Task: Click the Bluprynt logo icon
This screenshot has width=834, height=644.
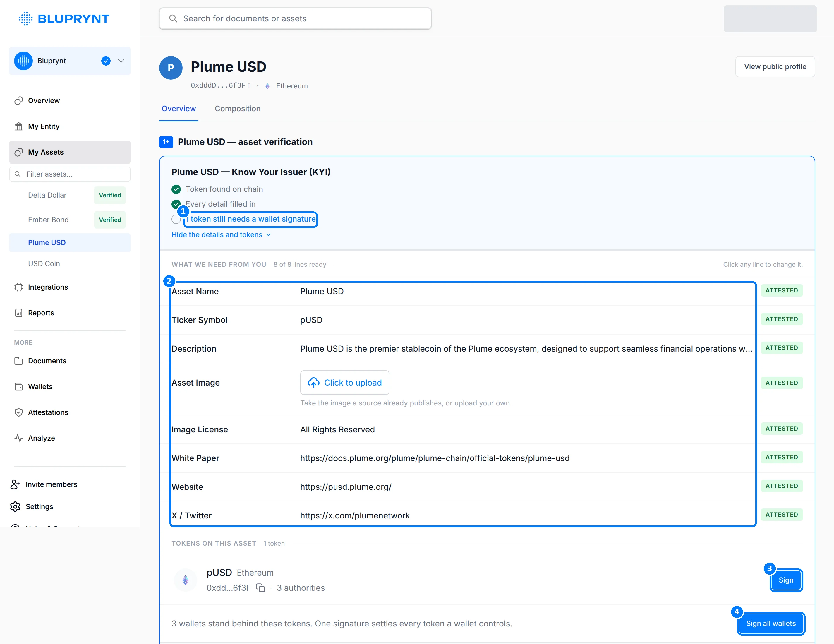Action: 25,18
